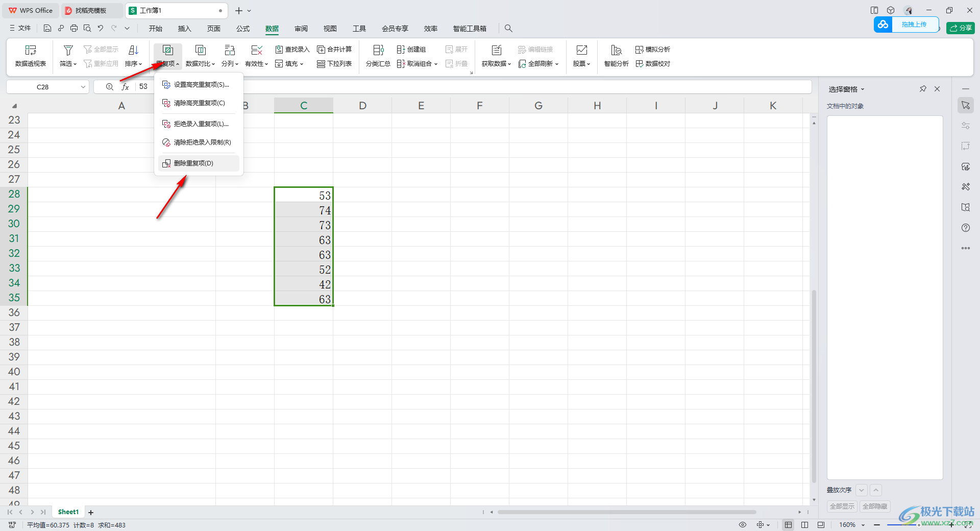980x531 pixels.
Task: Click the 模拟分析 what-if analysis icon
Action: (x=639, y=50)
